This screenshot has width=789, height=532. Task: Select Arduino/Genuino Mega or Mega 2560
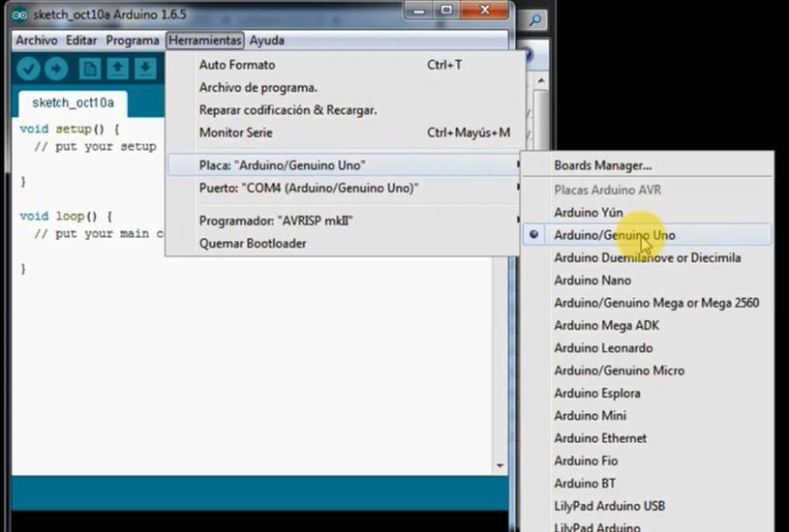tap(647, 303)
